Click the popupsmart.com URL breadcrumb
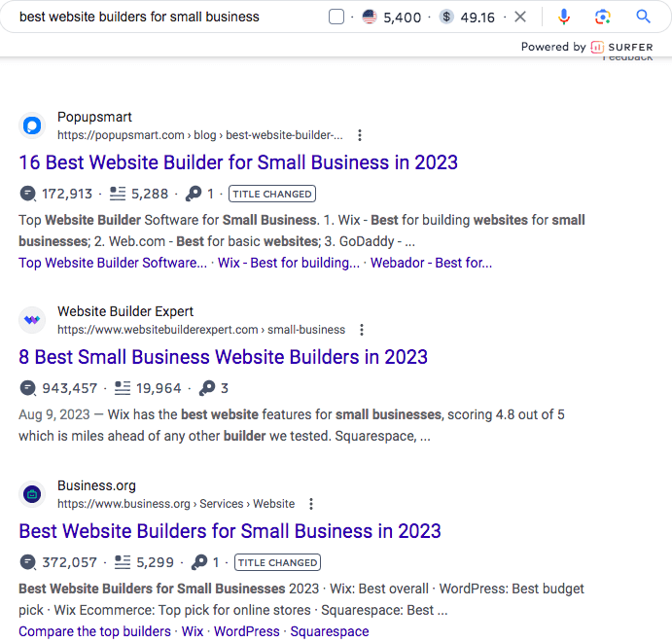This screenshot has height=643, width=672. 200,135
